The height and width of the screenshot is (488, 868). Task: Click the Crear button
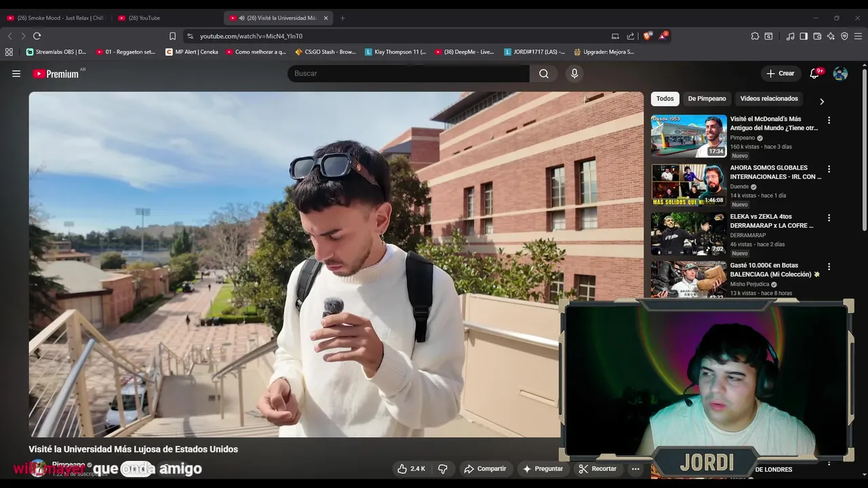[x=781, y=73]
